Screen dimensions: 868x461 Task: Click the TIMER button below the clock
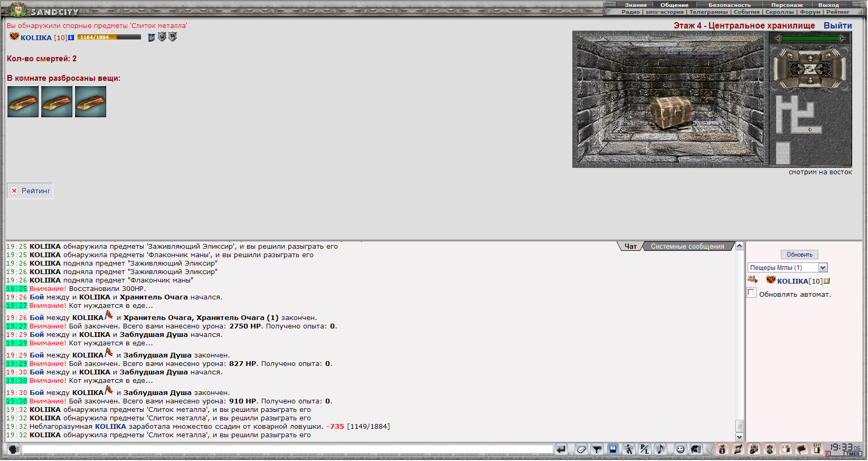point(852,454)
